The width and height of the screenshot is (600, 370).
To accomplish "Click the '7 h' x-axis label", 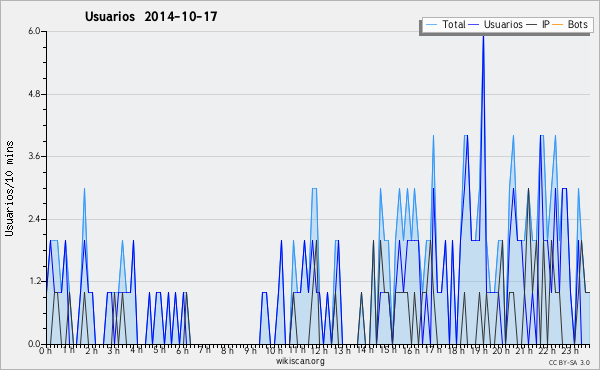I will (x=204, y=350).
